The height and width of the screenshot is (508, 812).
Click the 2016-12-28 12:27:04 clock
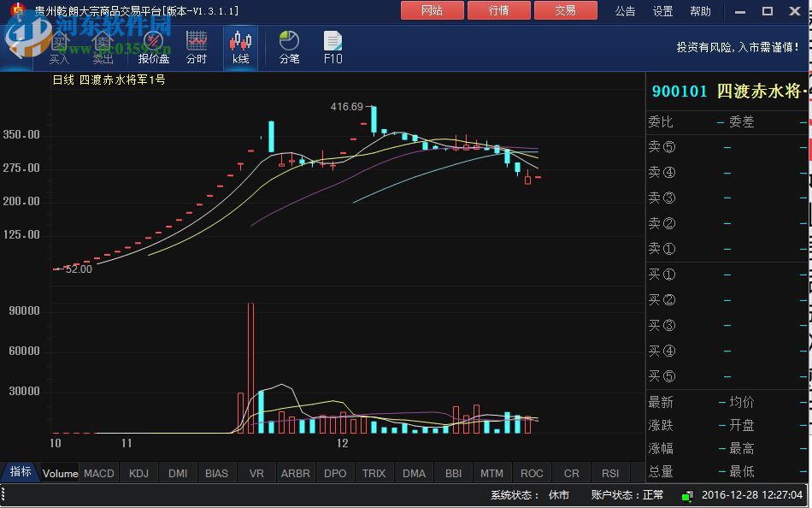point(752,495)
